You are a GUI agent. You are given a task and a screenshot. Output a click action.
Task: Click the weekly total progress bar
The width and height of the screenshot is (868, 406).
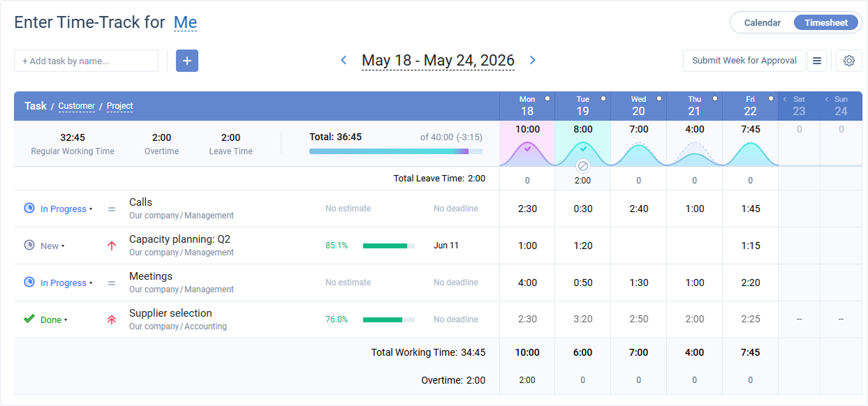coord(395,151)
